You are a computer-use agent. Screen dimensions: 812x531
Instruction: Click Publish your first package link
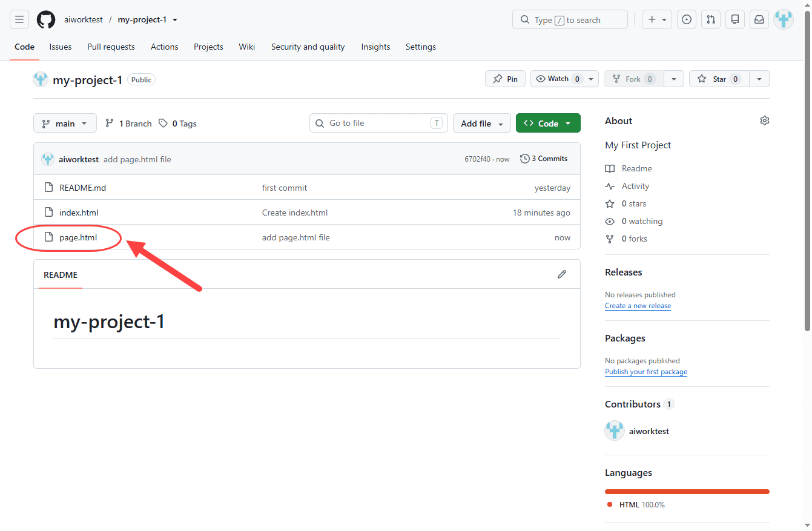(646, 372)
